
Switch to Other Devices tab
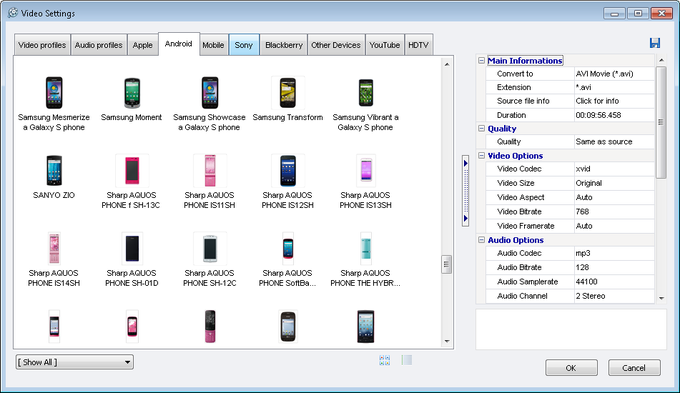pyautogui.click(x=336, y=45)
